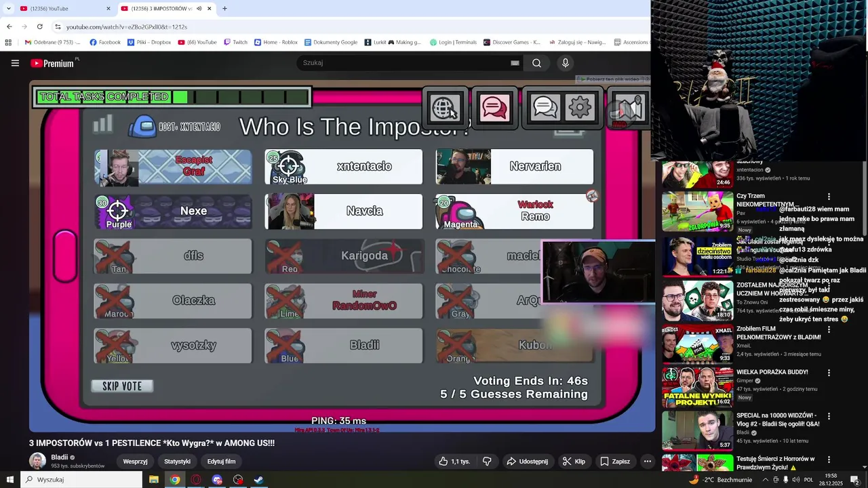The image size is (868, 488).
Task: Open Dokumenty Google bookmark
Action: tap(331, 42)
